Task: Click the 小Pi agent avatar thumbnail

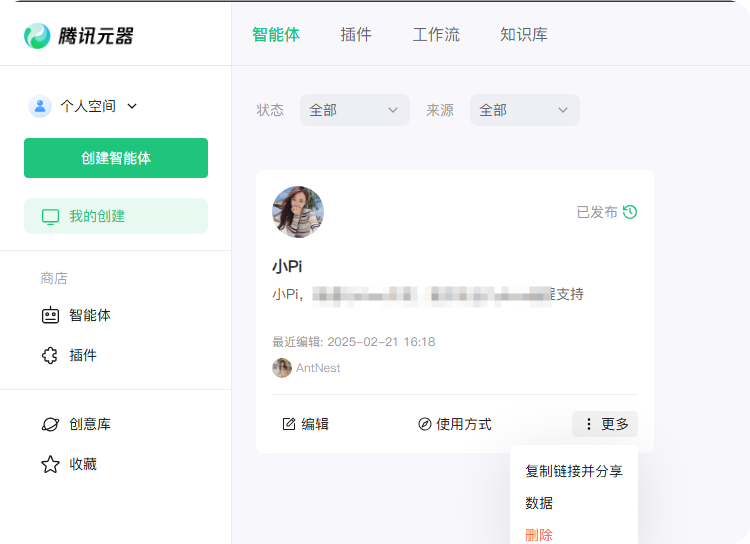Action: click(298, 212)
